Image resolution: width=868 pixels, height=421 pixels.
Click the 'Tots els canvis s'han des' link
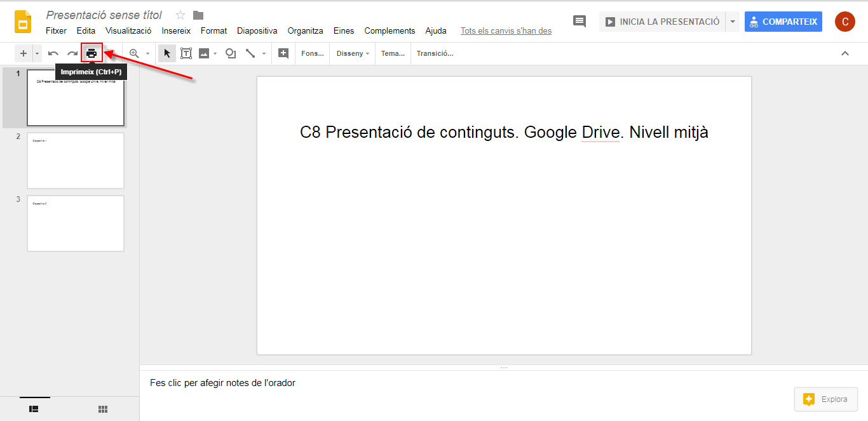click(x=506, y=30)
